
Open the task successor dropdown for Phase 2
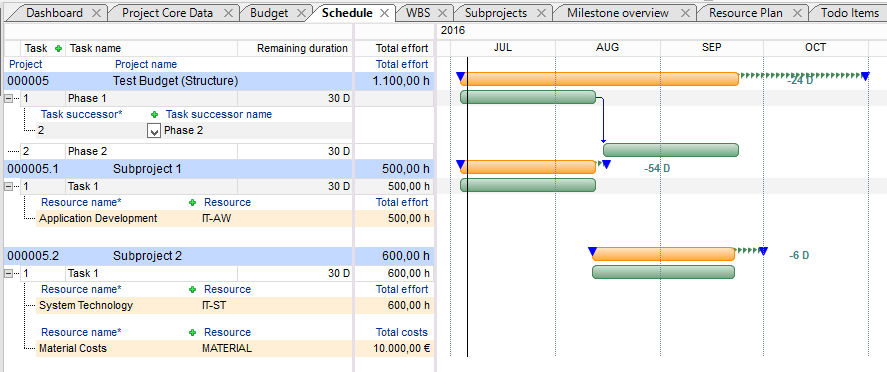click(x=154, y=131)
